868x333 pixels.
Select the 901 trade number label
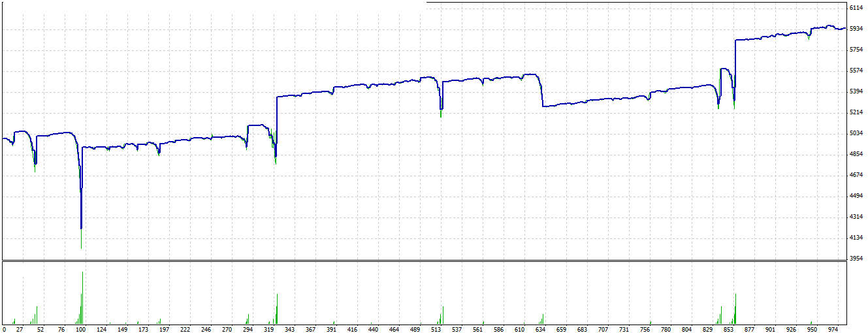click(770, 329)
